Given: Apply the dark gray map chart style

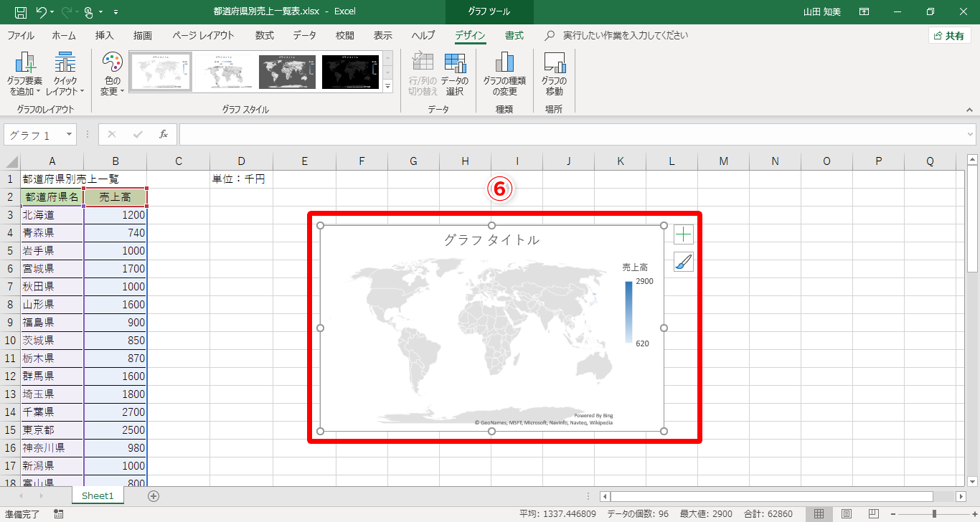Looking at the screenshot, I should [x=287, y=72].
